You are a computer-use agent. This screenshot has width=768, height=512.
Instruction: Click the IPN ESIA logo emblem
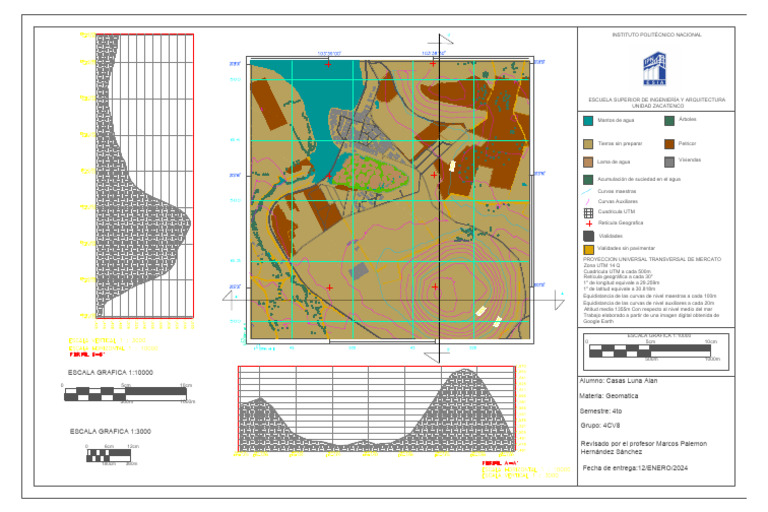tap(654, 69)
